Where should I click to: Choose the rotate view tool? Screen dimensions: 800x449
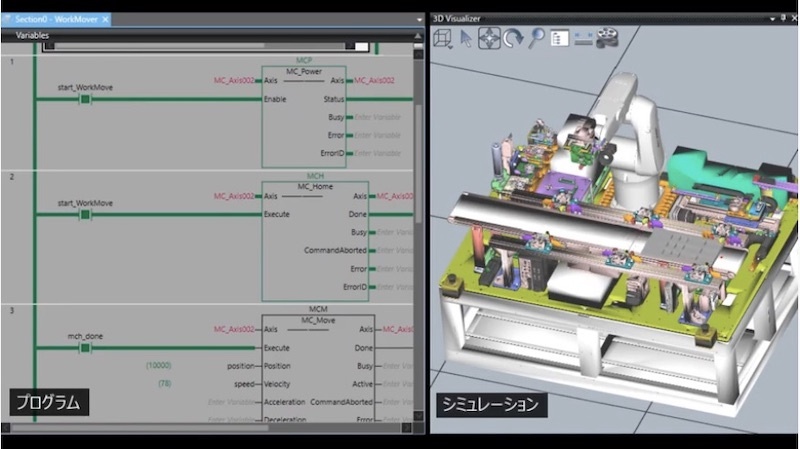click(513, 38)
